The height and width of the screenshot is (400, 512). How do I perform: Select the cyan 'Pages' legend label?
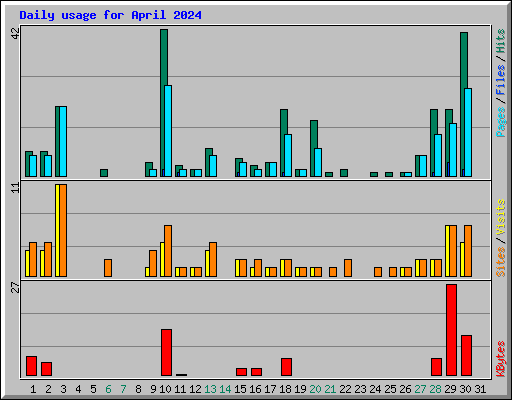click(x=500, y=122)
